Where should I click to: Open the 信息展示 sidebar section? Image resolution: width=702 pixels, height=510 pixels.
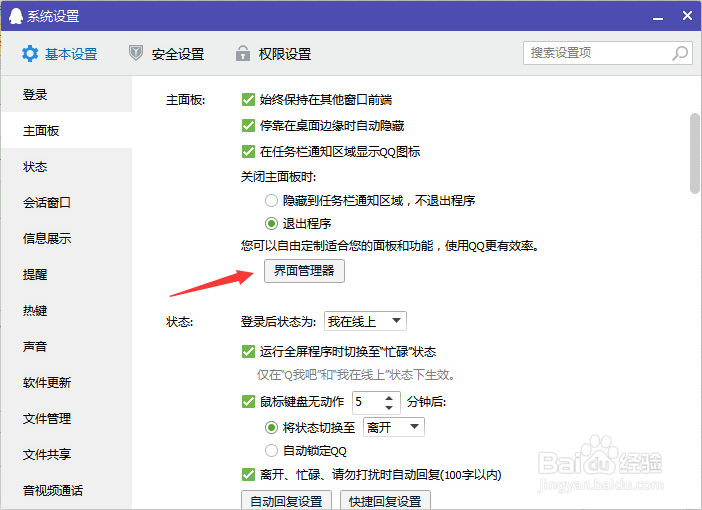[66, 238]
